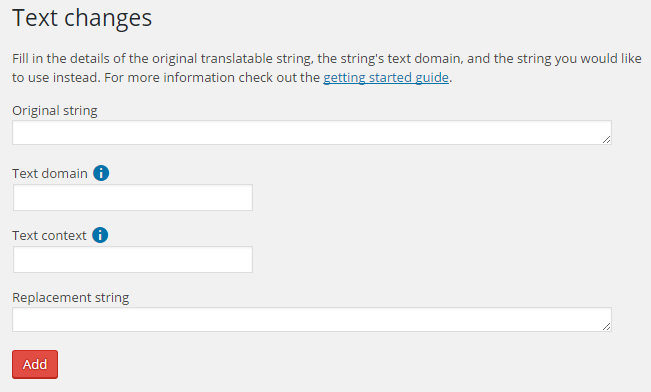Click the resize grip on the Replacement string textarea
Screen dimensions: 651x392
point(606,326)
